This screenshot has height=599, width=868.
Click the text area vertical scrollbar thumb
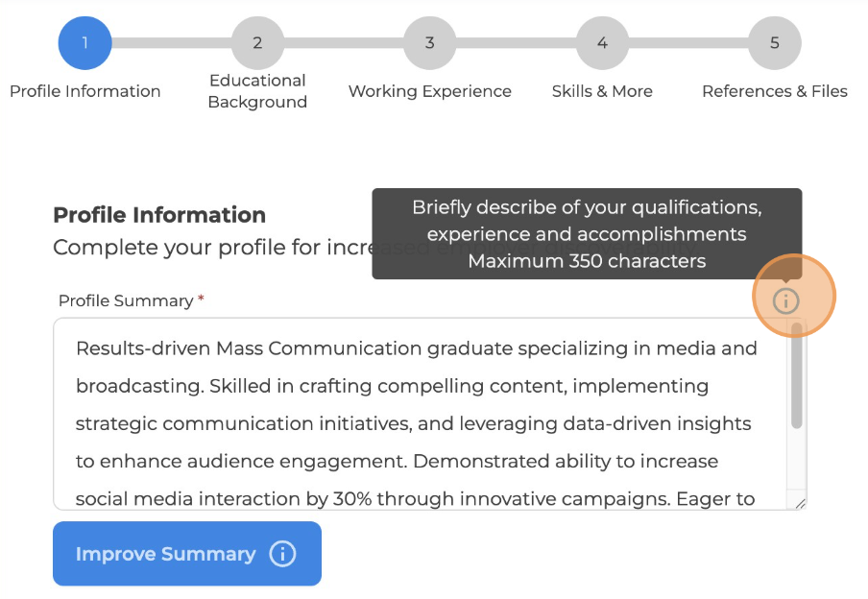point(797,375)
